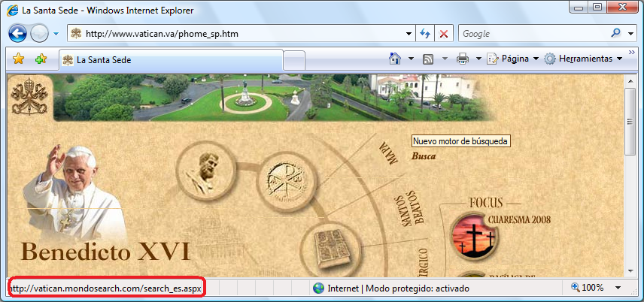Click the Modo protegido: activado status text

point(418,288)
